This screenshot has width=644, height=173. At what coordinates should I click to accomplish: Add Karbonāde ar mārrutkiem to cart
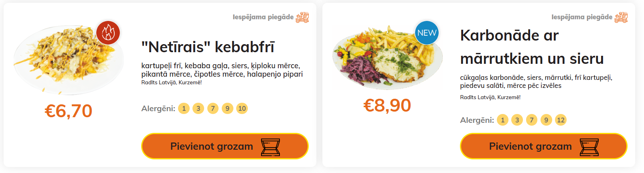click(x=530, y=147)
